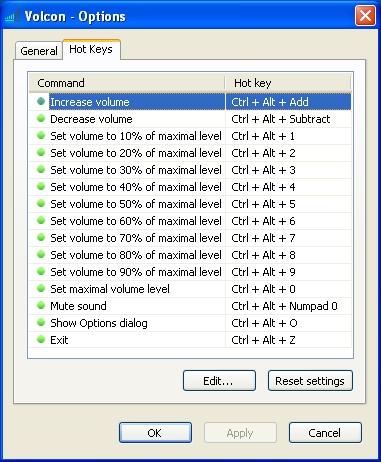Image resolution: width=381 pixels, height=462 pixels.
Task: Click the green dot for Show Options dialog
Action: (41, 322)
